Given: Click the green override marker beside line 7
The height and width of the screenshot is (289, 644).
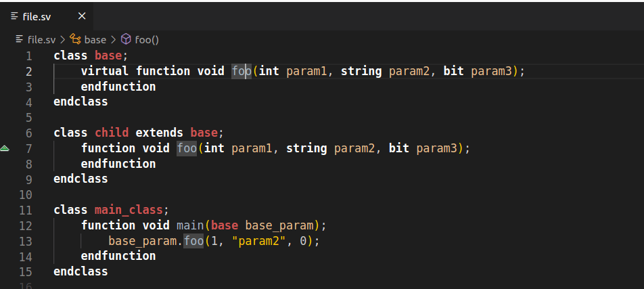Looking at the screenshot, I should tap(5, 148).
